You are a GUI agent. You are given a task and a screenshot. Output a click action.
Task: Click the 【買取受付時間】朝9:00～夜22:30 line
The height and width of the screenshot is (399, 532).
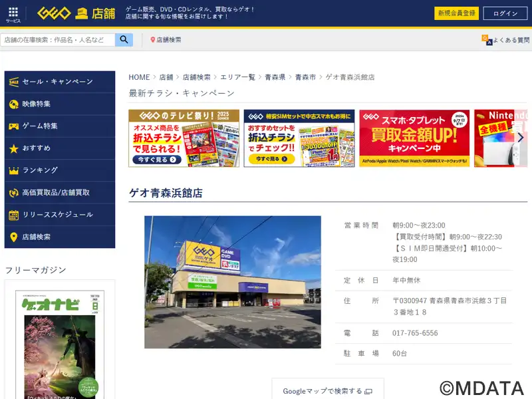point(447,237)
